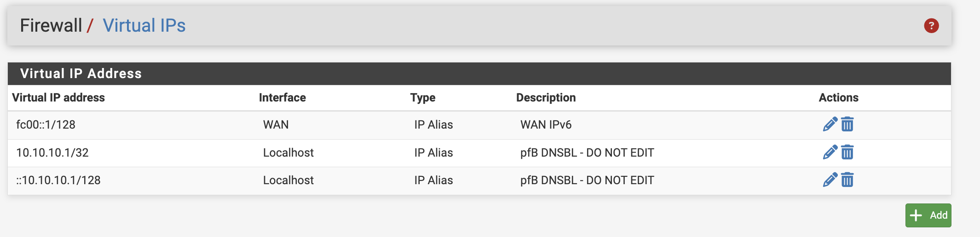Delete the 10.10.10.1/32 virtual IP
This screenshot has width=980, height=237.
[847, 152]
